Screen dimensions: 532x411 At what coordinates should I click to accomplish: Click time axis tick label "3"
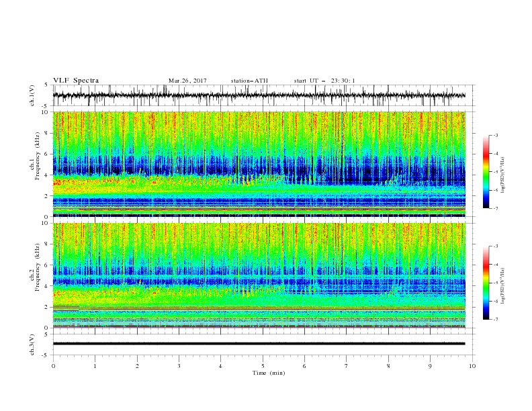point(179,366)
